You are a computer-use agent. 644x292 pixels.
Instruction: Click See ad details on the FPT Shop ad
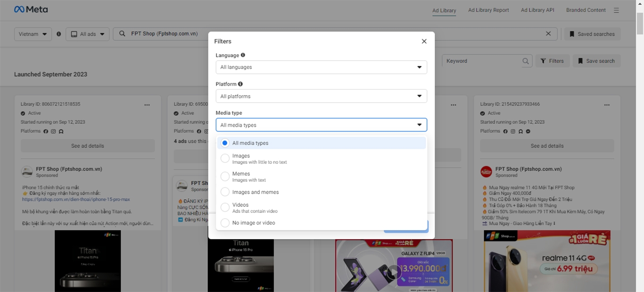tap(87, 146)
